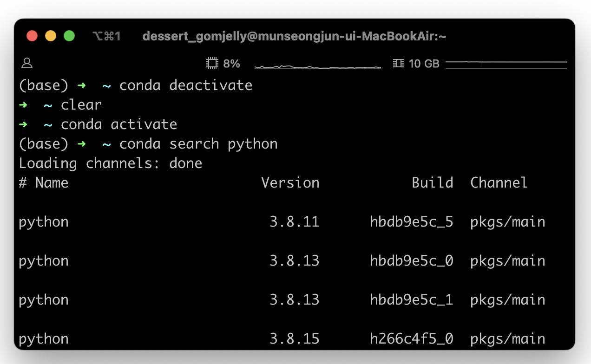Viewport: 591px width, 364px height.
Task: Click the dessert_gomjelly window title
Action: tap(294, 36)
